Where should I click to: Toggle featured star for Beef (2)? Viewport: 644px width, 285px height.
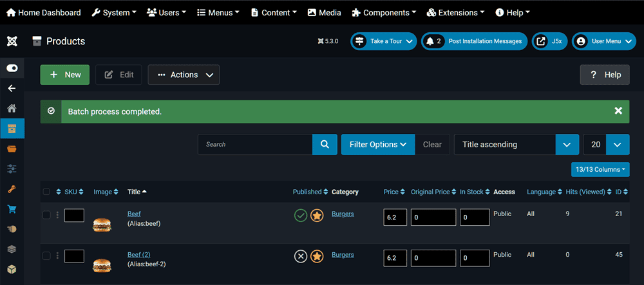317,257
